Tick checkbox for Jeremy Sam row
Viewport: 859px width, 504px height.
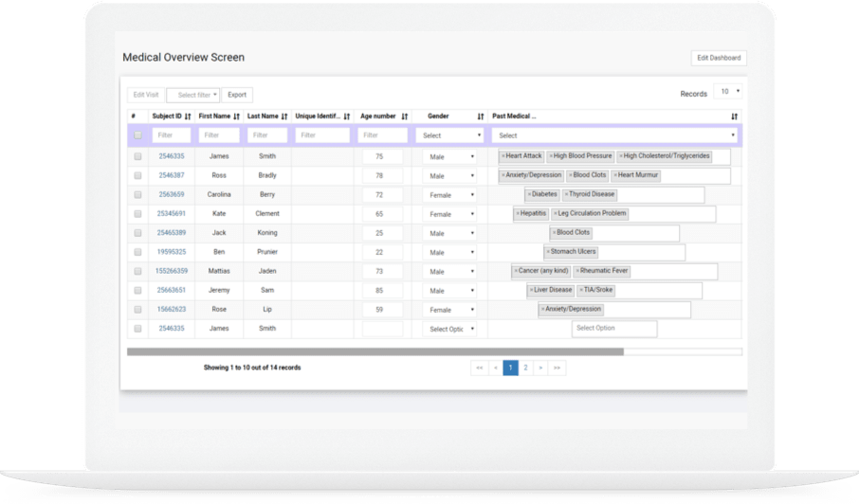[x=138, y=291]
